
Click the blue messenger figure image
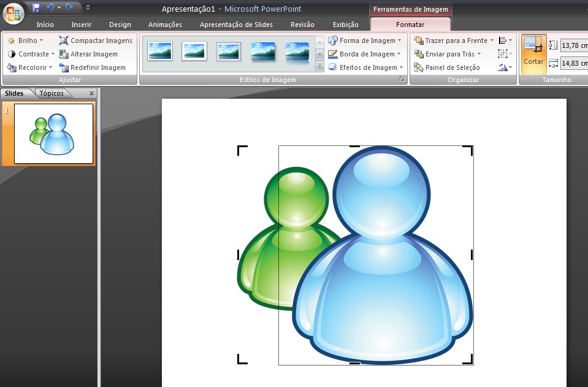(383, 255)
